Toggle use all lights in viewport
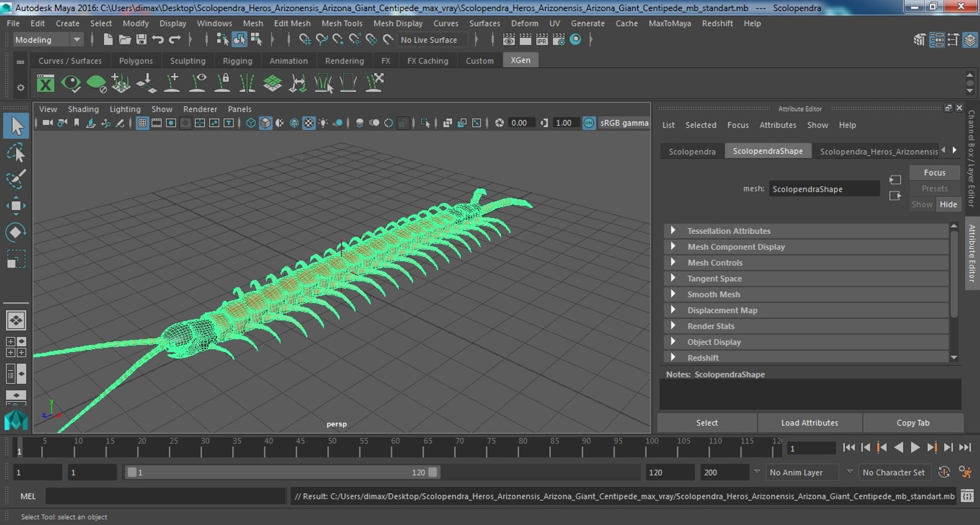The height and width of the screenshot is (525, 980). point(323,123)
